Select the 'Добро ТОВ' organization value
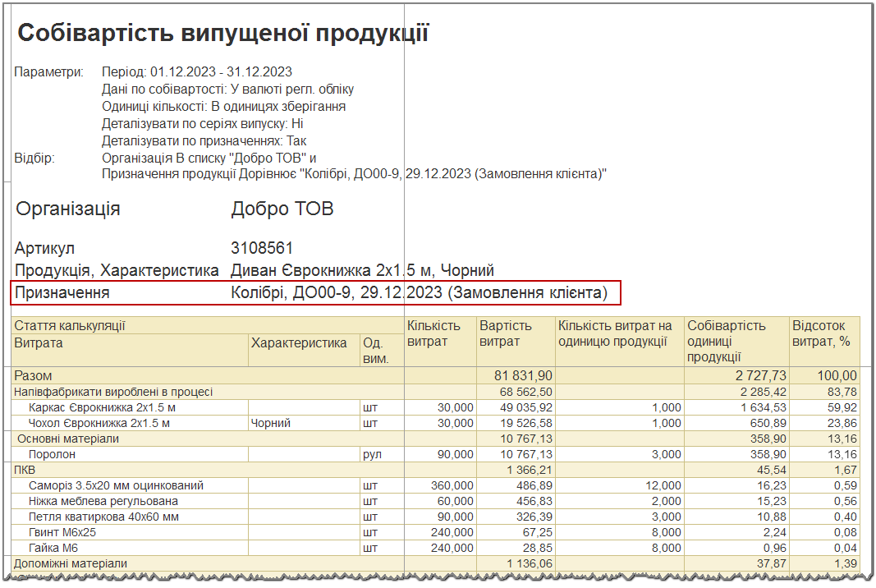The image size is (876, 588). pos(282,209)
